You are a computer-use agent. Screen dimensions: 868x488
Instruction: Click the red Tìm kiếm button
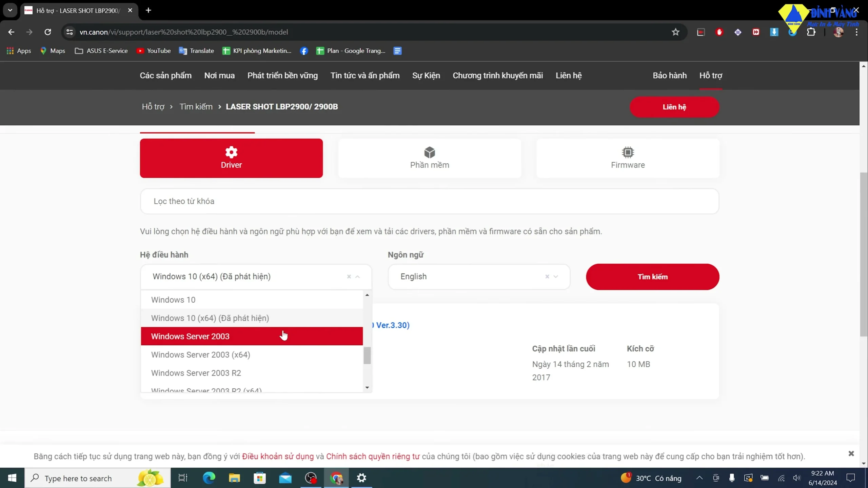pos(652,277)
